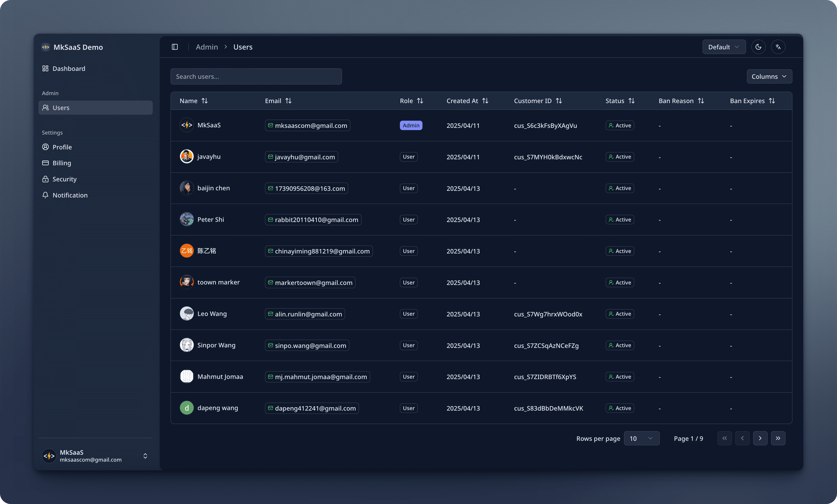
Task: Switch to dark mode moon icon
Action: coord(758,47)
